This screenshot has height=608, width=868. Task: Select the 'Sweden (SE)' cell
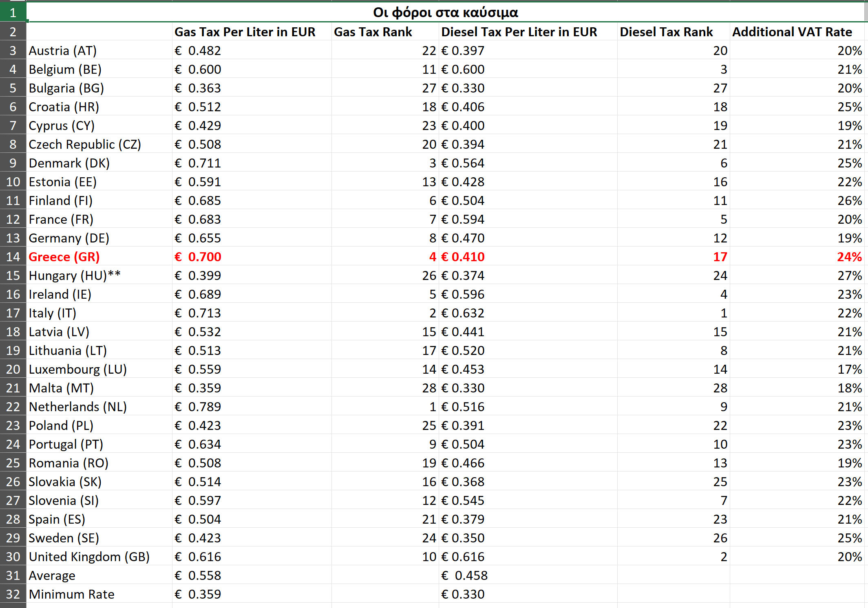99,538
